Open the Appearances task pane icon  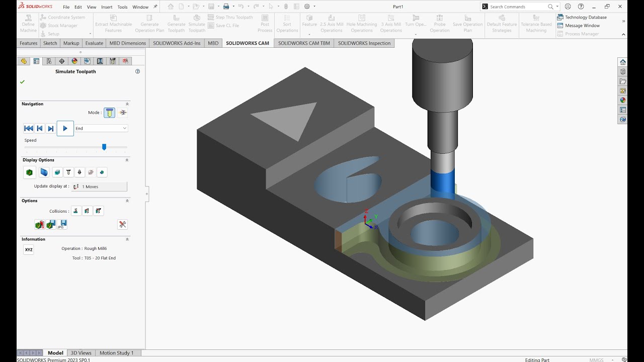pyautogui.click(x=623, y=101)
